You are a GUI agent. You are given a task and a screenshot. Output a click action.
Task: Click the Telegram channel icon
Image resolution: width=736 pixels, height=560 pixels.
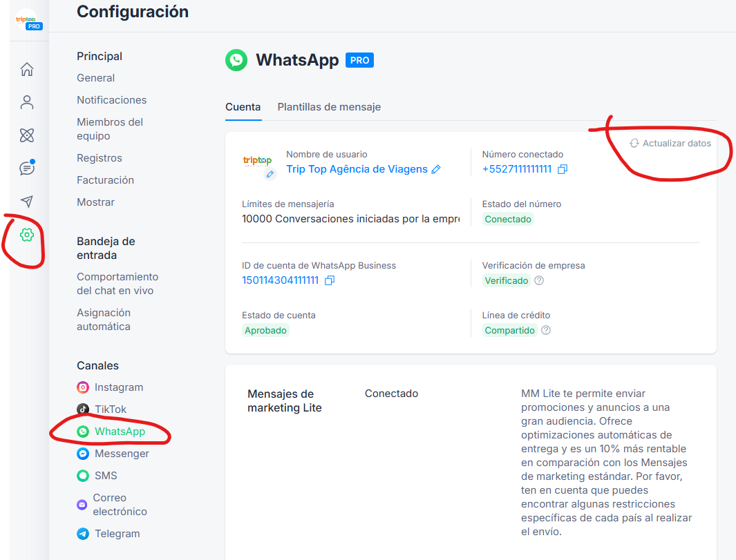tap(83, 534)
